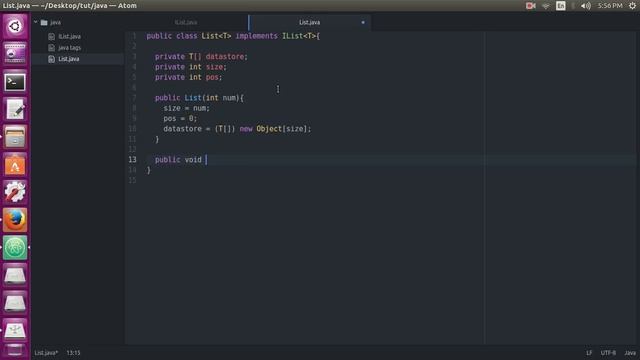Launch Firefox from the dock
This screenshot has height=360, width=640.
pos(15,220)
